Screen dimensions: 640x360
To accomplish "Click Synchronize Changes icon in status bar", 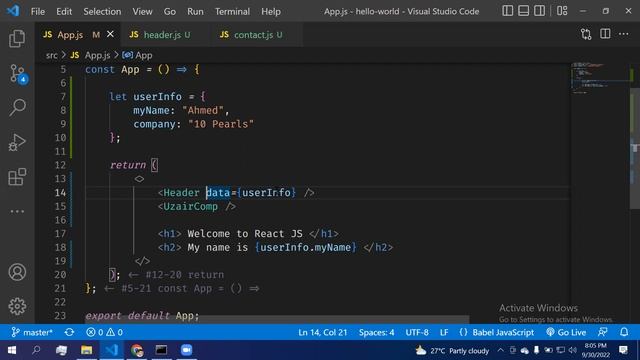I will (x=69, y=332).
